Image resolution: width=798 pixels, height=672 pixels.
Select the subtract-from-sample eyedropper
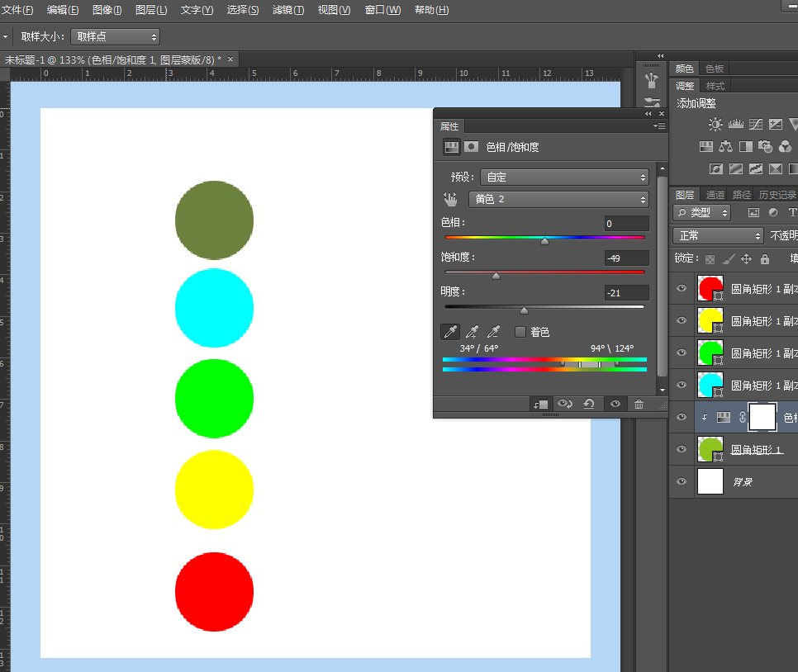tap(493, 332)
